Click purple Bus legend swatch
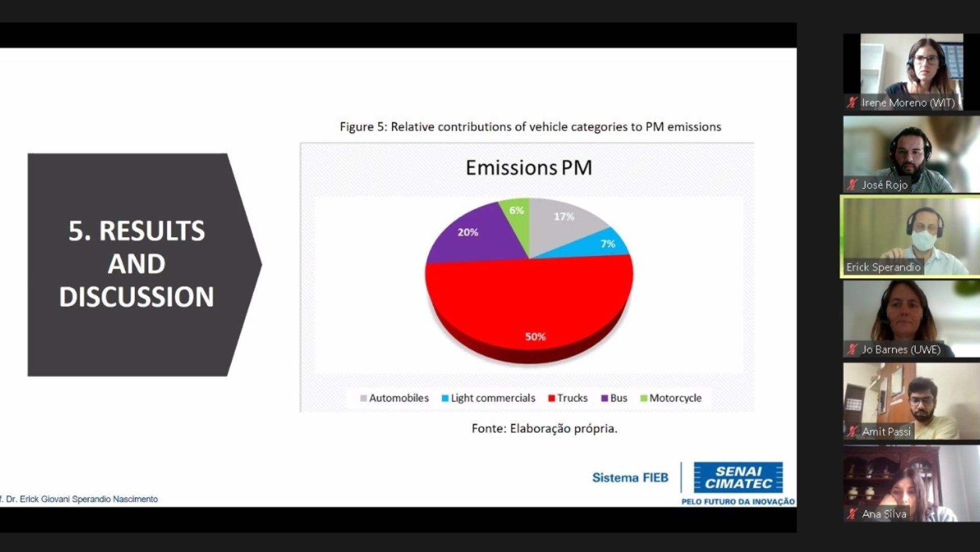Screen dimensions: 980x552 (x=604, y=398)
